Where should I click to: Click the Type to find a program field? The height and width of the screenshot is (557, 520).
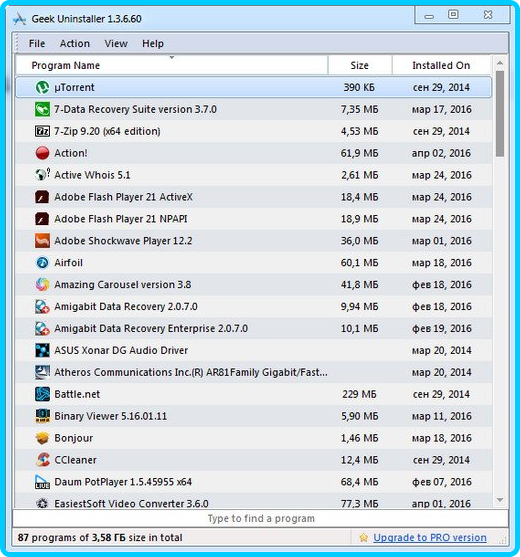click(x=260, y=519)
